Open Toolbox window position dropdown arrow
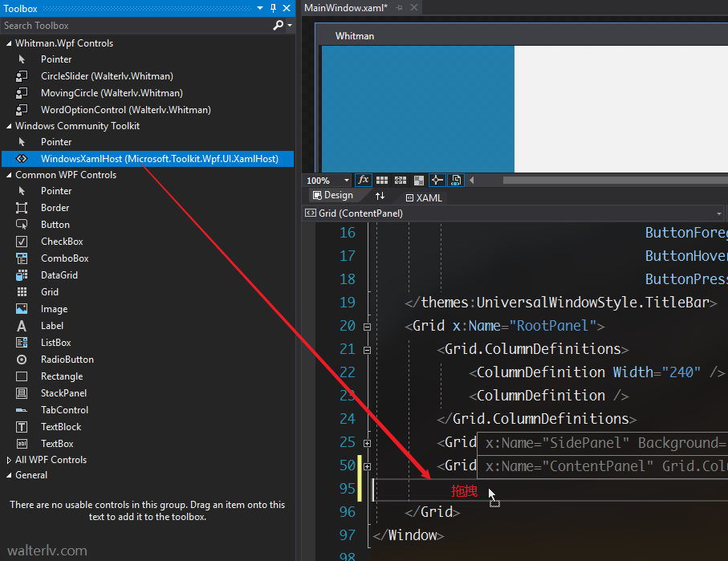This screenshot has height=561, width=728. [x=260, y=8]
